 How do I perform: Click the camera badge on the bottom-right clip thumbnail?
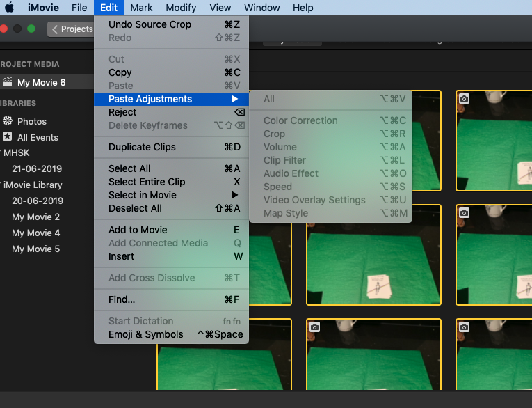[x=464, y=327]
